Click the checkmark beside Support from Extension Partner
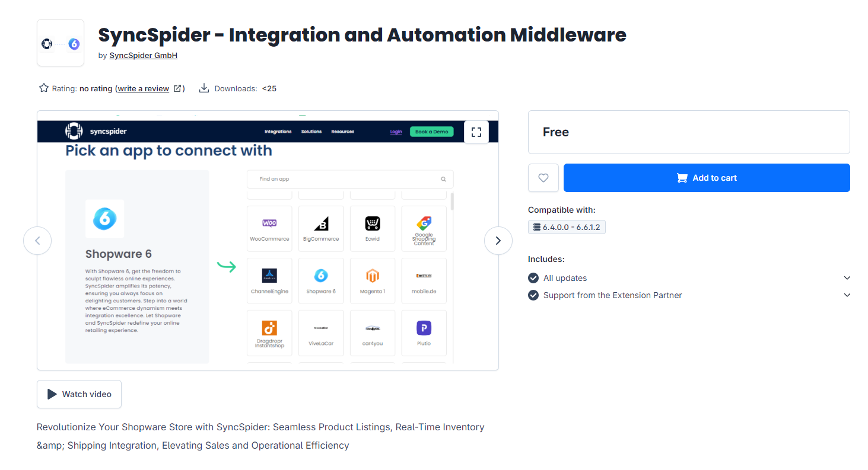 [533, 295]
